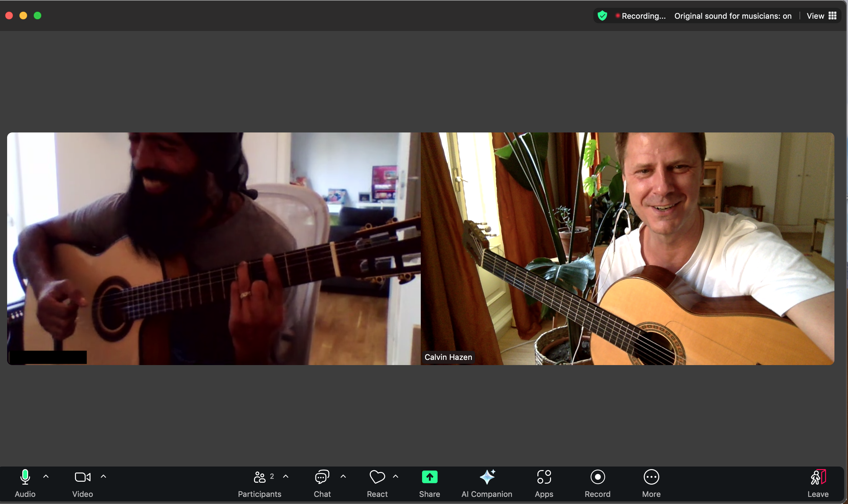Expand audio settings with the Audio chevron
The width and height of the screenshot is (848, 504).
coord(46,477)
